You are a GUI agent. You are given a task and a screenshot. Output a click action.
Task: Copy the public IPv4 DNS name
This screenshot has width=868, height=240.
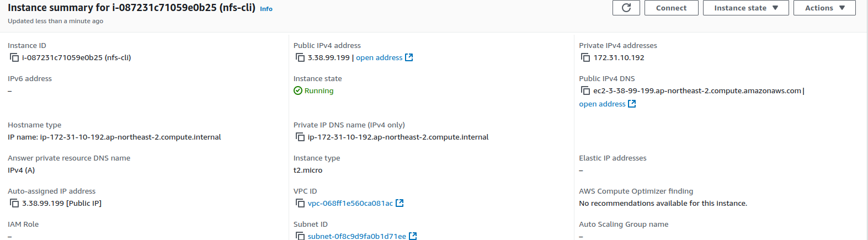click(585, 90)
